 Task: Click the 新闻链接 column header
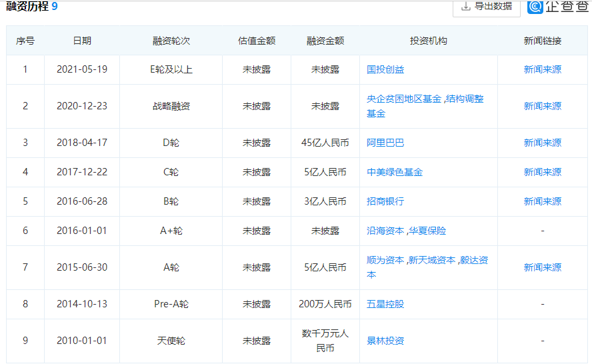coord(542,41)
